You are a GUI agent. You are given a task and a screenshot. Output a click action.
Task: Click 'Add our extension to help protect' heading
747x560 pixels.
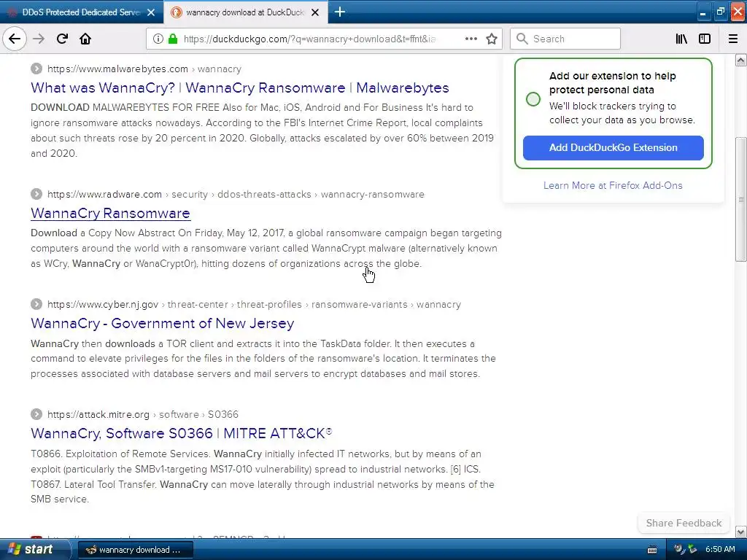tap(612, 83)
